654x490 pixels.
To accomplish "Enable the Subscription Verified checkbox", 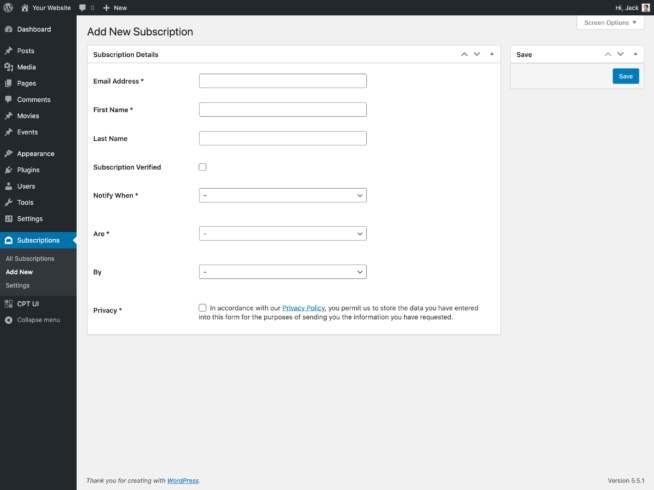I will pos(203,167).
